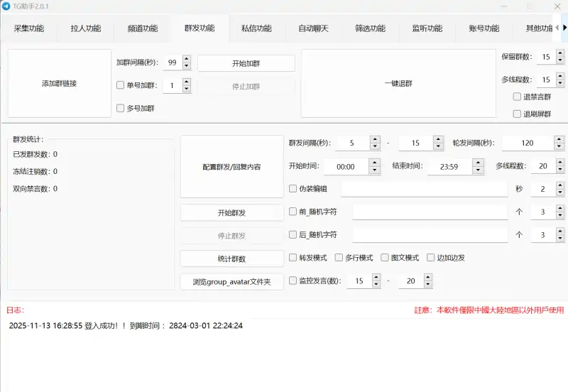Switch to the 筛选功能 tab
Viewport: 568px width, 392px height.
click(x=370, y=28)
